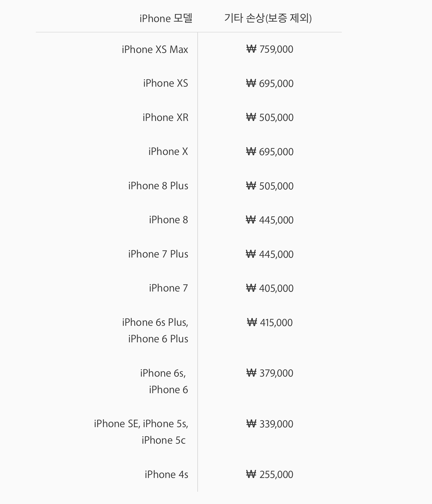Click the ₩ 445,000 price for iPhone 8
Screen dimensions: 432x504
270,220
